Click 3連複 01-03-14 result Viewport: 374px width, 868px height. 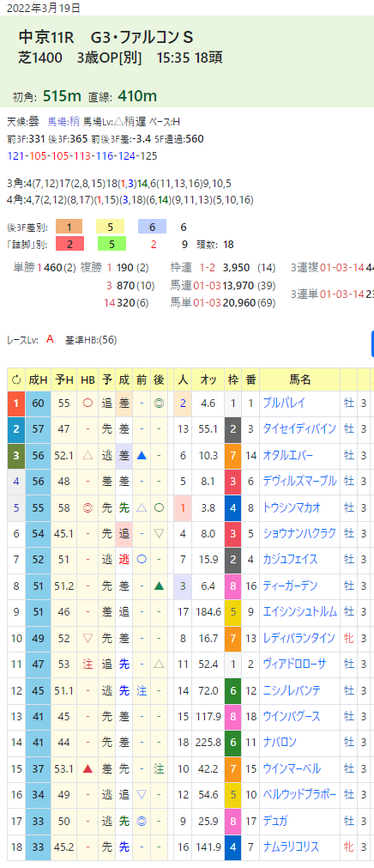(x=343, y=268)
